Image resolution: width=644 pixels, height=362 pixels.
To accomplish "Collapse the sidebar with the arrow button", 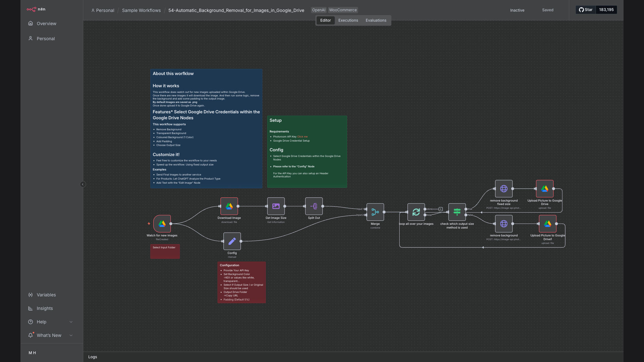I will coord(83,184).
